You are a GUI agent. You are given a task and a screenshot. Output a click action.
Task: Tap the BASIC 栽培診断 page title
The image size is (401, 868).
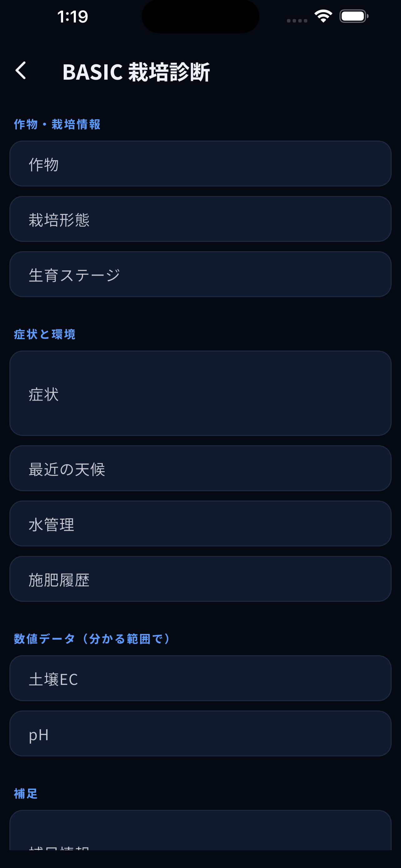pyautogui.click(x=136, y=72)
